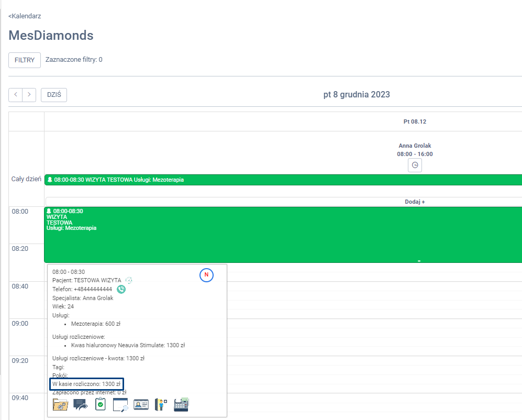Screen dimensions: 522x420
Task: Open the patient folder icon in popup
Action: coord(60,404)
